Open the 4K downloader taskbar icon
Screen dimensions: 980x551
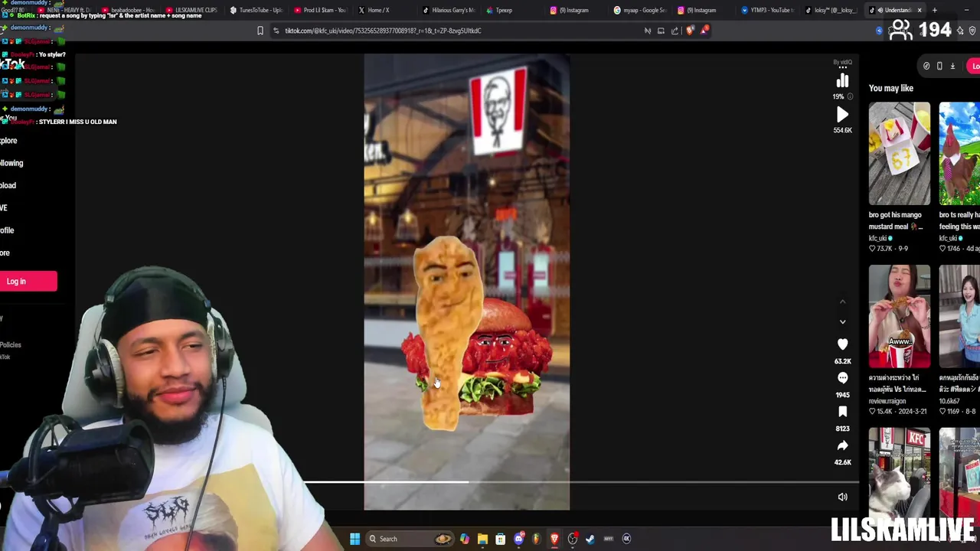tap(626, 539)
